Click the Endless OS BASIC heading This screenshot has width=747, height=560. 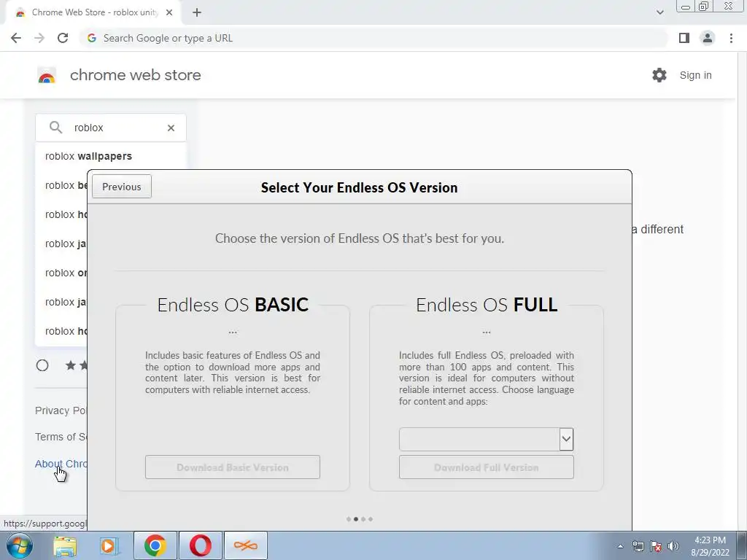[x=233, y=305]
